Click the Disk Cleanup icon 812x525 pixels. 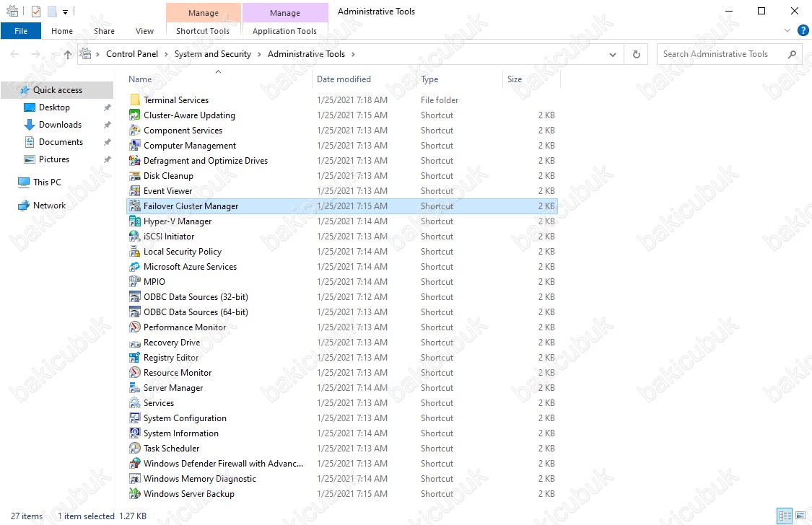point(135,176)
